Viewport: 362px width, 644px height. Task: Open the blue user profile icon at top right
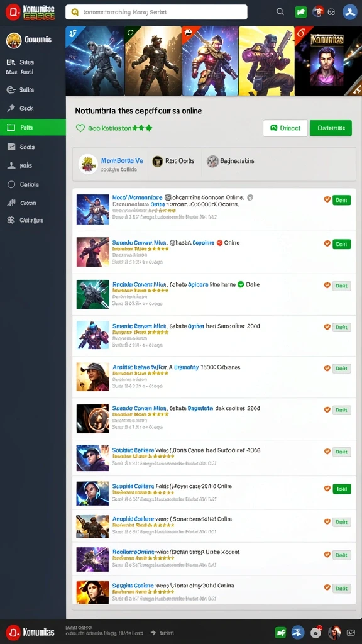(x=351, y=12)
